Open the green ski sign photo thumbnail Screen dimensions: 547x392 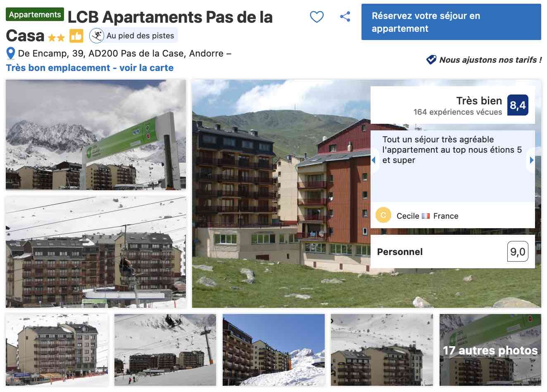(x=96, y=135)
